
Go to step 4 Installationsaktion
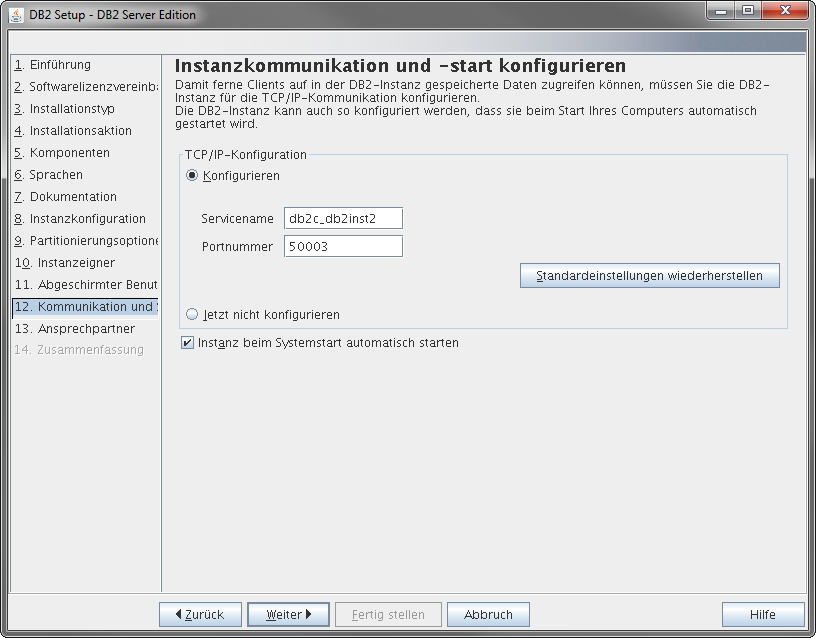pyautogui.click(x=73, y=131)
